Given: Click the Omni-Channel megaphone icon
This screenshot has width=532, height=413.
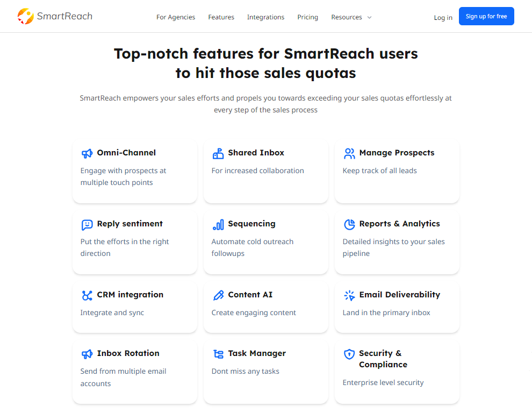Looking at the screenshot, I should point(87,153).
